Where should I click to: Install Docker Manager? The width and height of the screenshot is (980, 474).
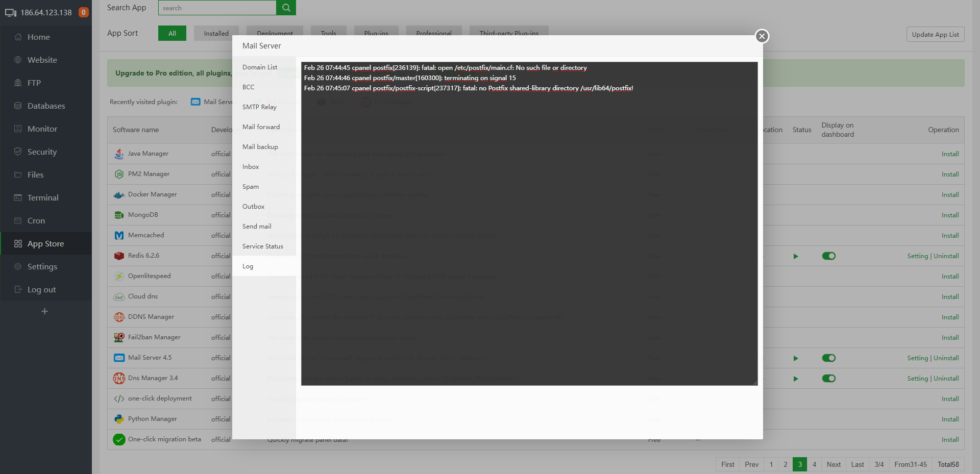click(950, 194)
